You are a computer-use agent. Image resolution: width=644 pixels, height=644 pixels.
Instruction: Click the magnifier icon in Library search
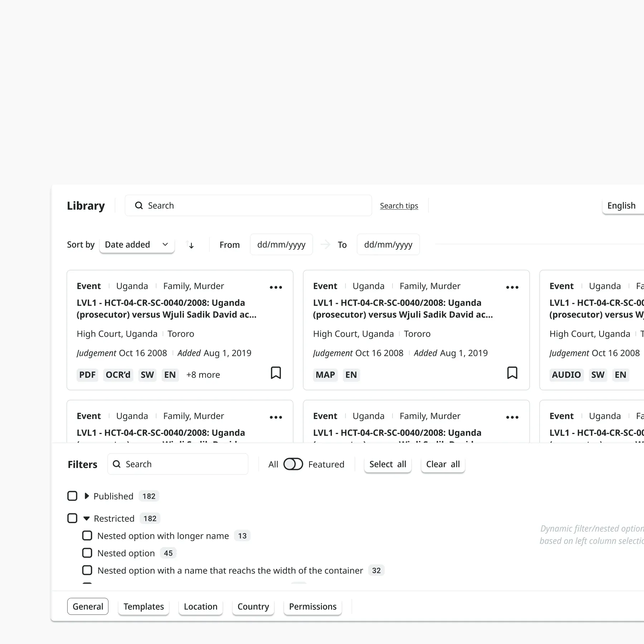pos(139,205)
